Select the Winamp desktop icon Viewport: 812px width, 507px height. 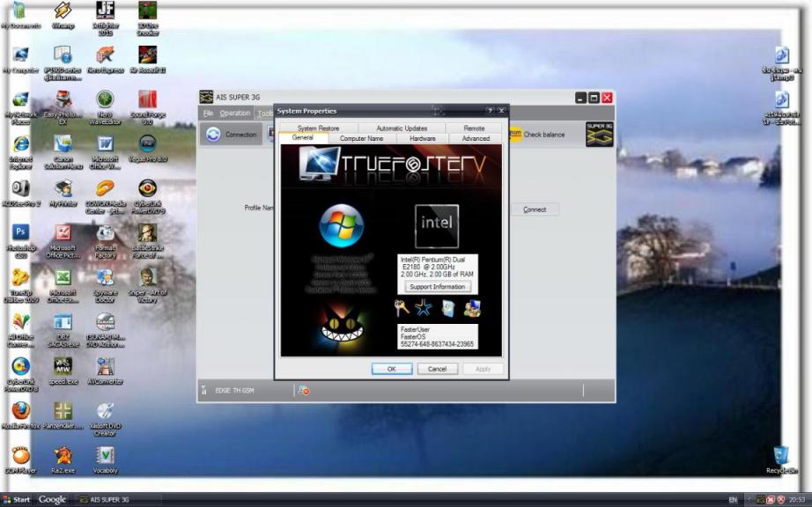click(63, 15)
